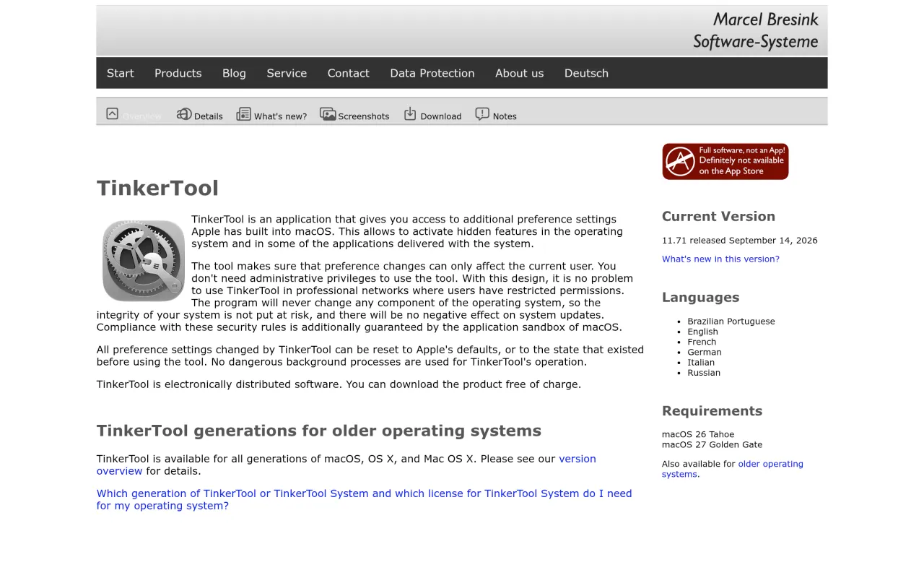Click the 'macOS 26 Tahoe' requirement text

(698, 434)
